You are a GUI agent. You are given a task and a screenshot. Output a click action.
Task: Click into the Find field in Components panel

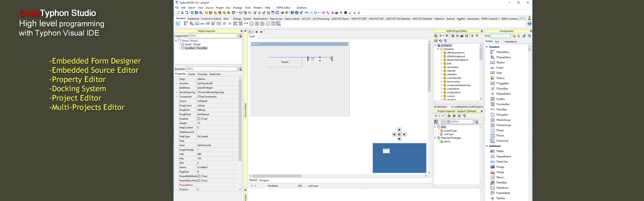[500, 36]
